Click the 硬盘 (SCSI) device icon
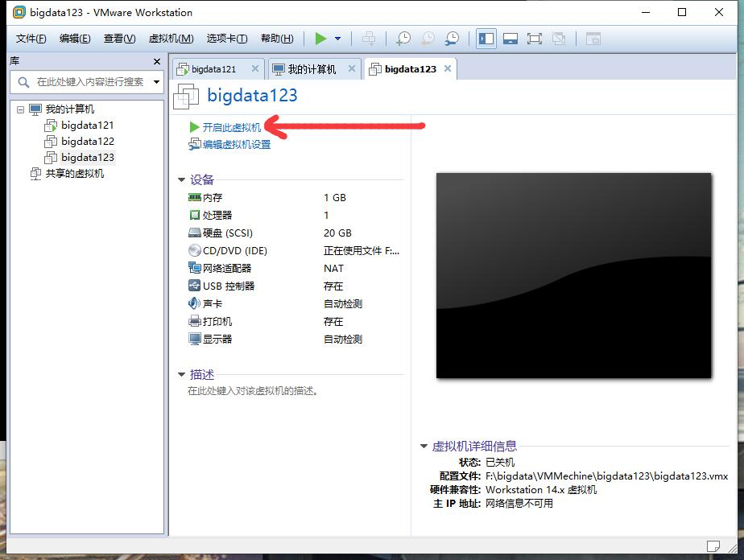The height and width of the screenshot is (560, 744). click(195, 233)
